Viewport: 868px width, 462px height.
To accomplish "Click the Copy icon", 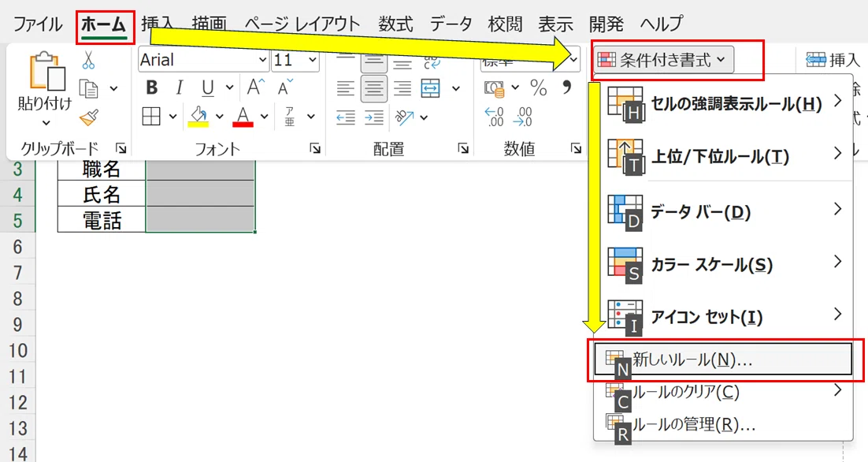I will 88,88.
